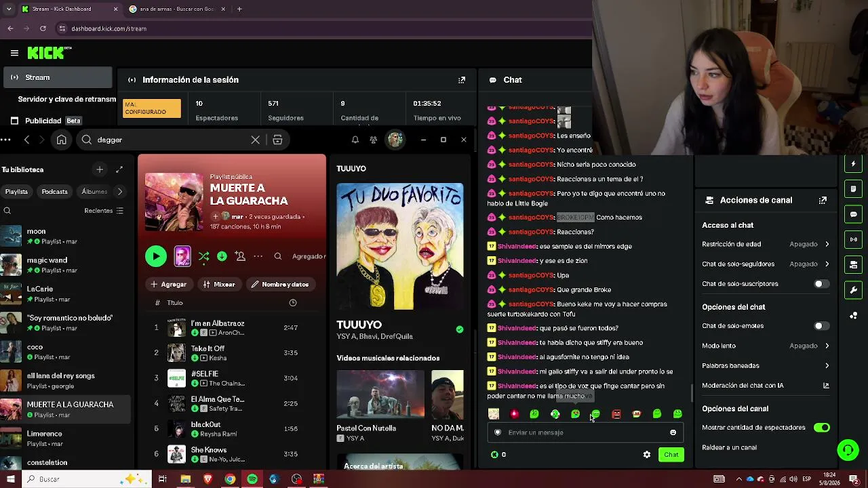868x488 pixels.
Task: Click the document sidebar icon
Action: 853,188
